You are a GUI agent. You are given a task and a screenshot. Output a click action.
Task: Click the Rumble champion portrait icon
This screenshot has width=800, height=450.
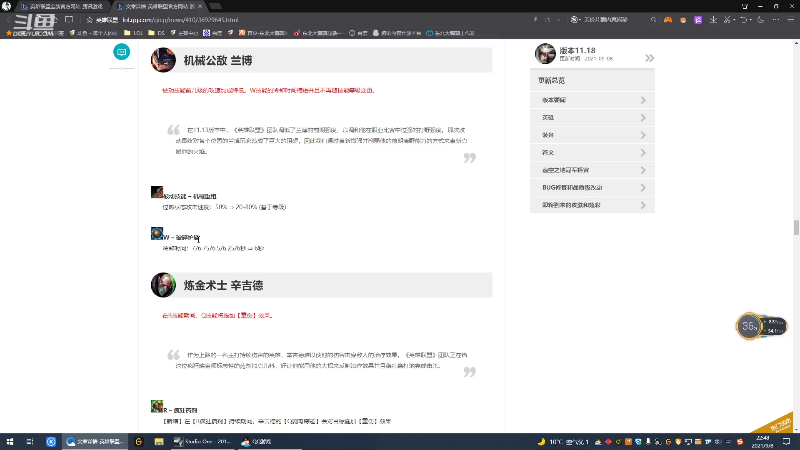pyautogui.click(x=163, y=60)
